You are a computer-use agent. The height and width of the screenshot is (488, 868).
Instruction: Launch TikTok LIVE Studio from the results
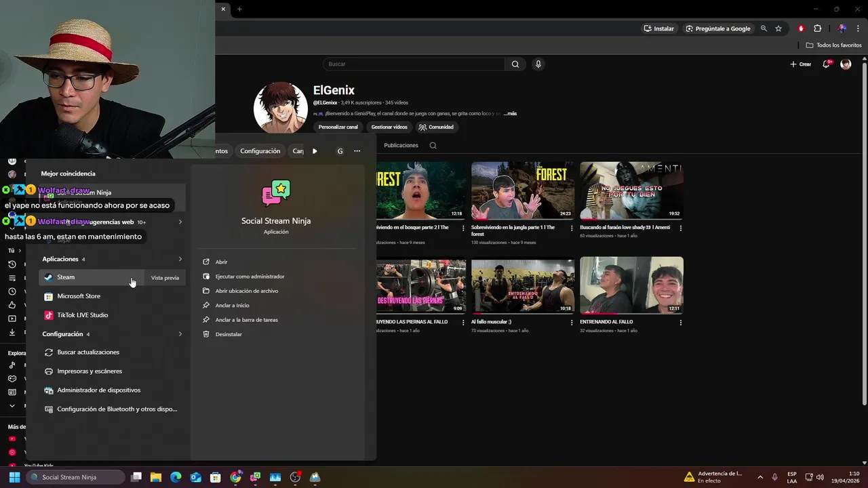pos(82,315)
